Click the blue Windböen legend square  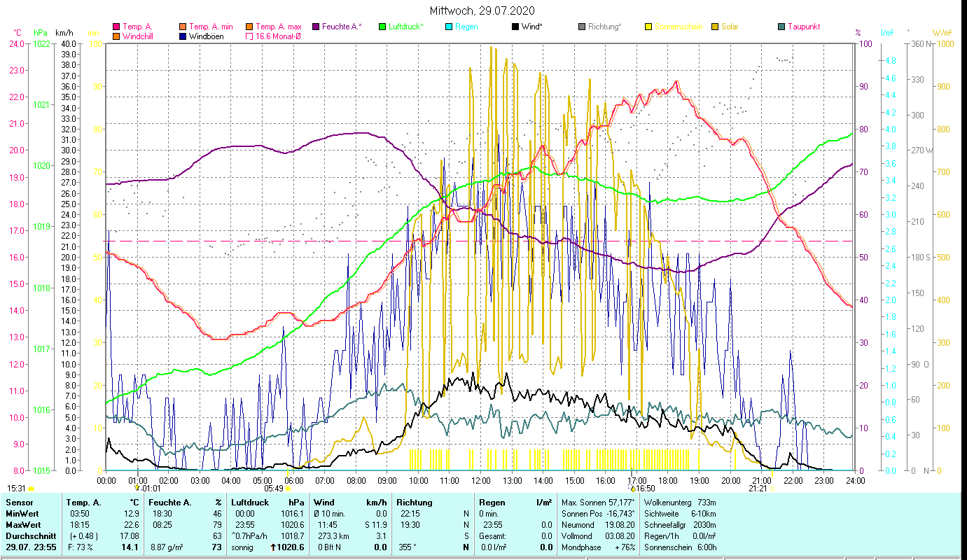tap(183, 36)
